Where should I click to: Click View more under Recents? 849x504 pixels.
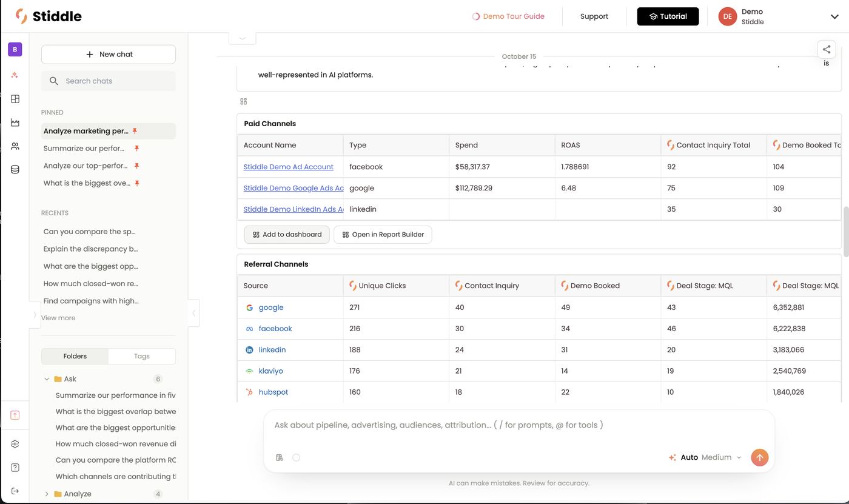click(58, 318)
